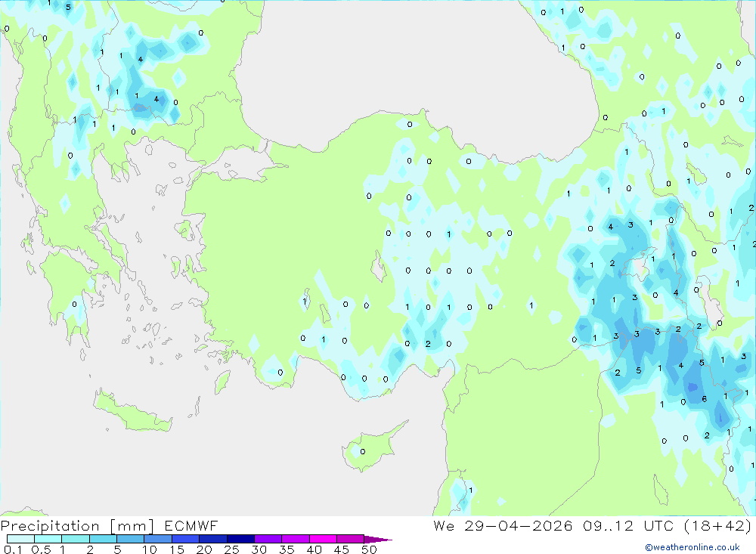756x554 pixels.
Task: Click the legend label '20'
Action: (x=204, y=549)
